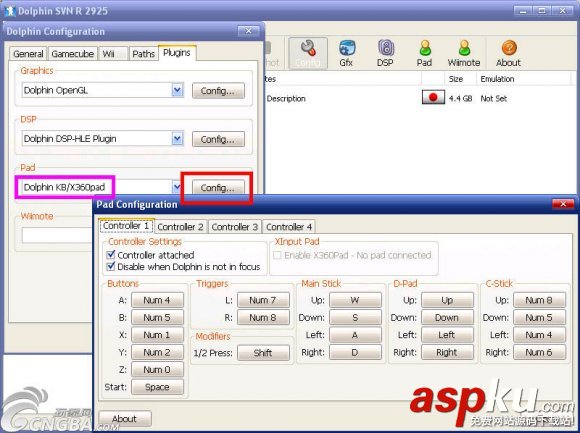
Task: Toggle the Controller attached checkbox
Action: tap(111, 255)
